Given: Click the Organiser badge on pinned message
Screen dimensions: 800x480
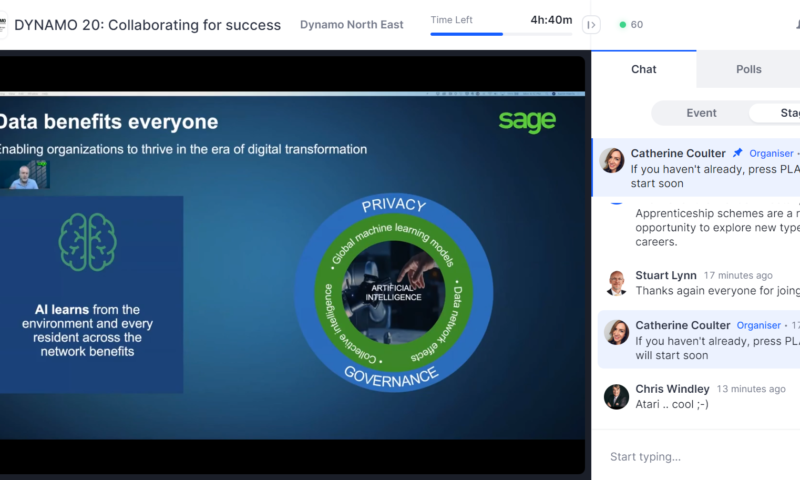Looking at the screenshot, I should [x=770, y=154].
